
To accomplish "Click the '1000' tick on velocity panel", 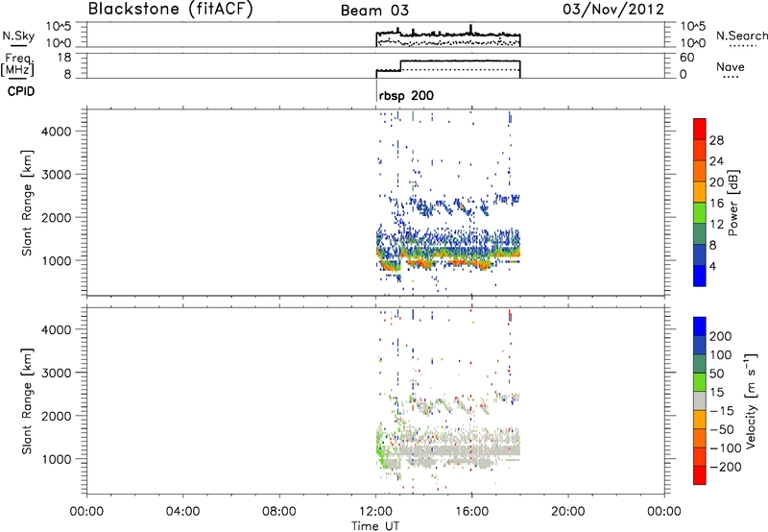I will [57, 459].
